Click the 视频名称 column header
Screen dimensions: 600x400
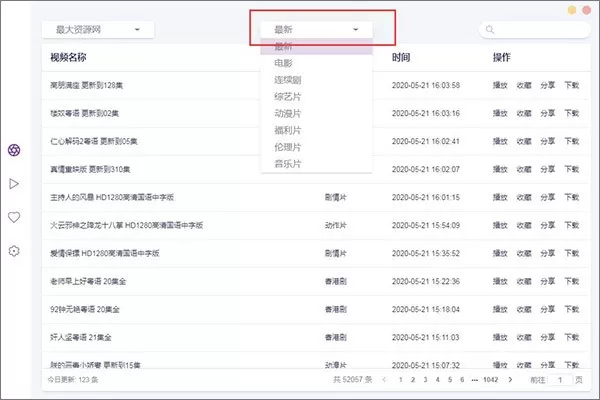click(x=68, y=57)
